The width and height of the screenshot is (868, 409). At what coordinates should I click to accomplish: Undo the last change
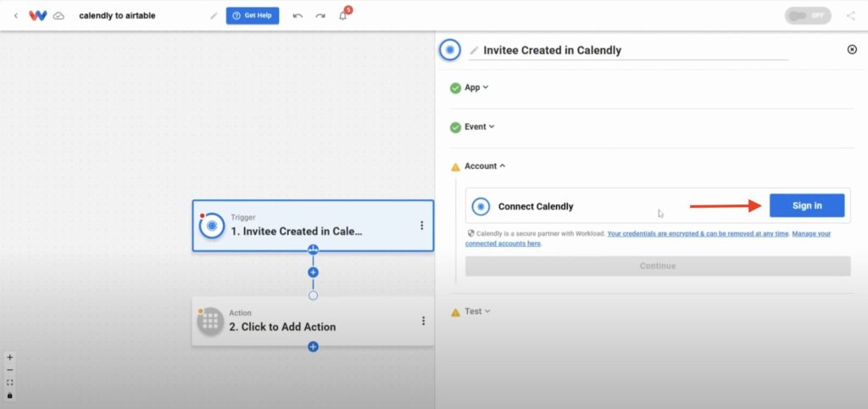[x=298, y=15]
